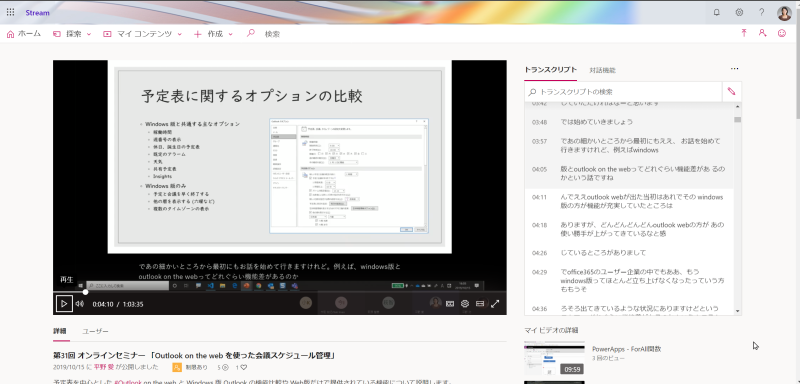This screenshot has height=384, width=800.
Task: Click the トランスクリプトの検索 field
Action: [623, 92]
